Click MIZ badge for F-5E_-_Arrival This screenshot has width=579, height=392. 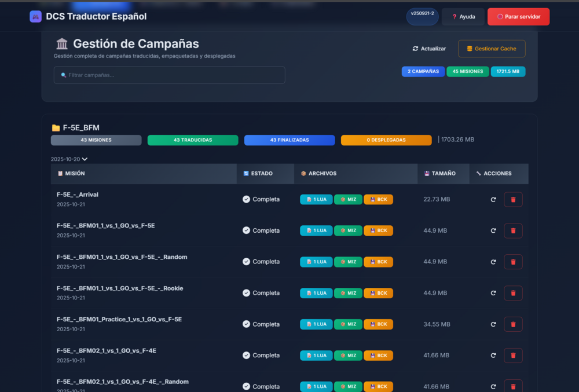tap(348, 199)
